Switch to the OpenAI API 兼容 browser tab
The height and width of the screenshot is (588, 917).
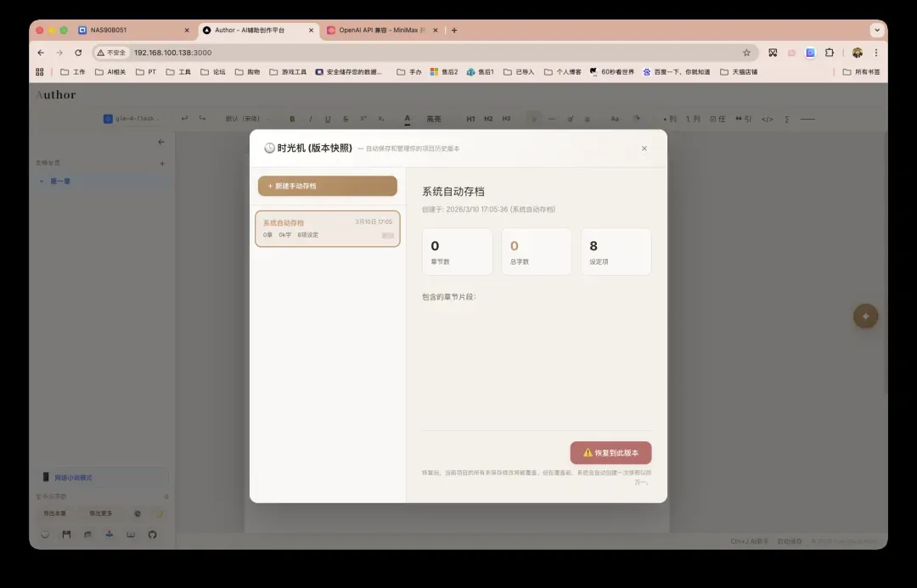pyautogui.click(x=382, y=30)
